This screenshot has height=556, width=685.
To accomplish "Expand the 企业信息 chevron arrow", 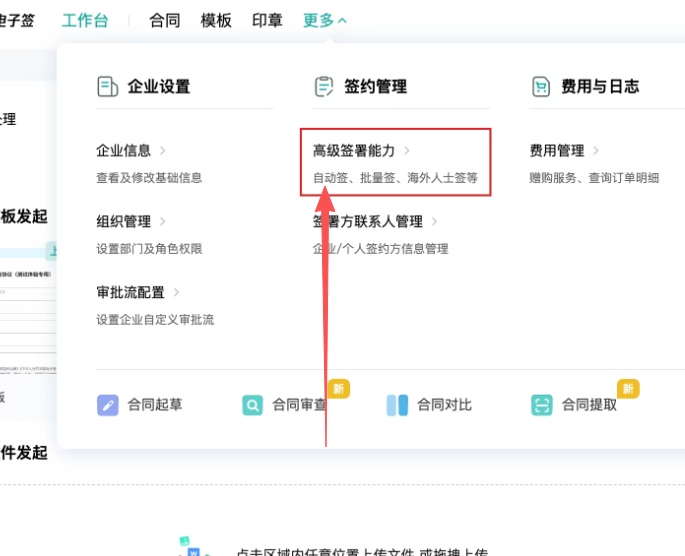I will [163, 151].
